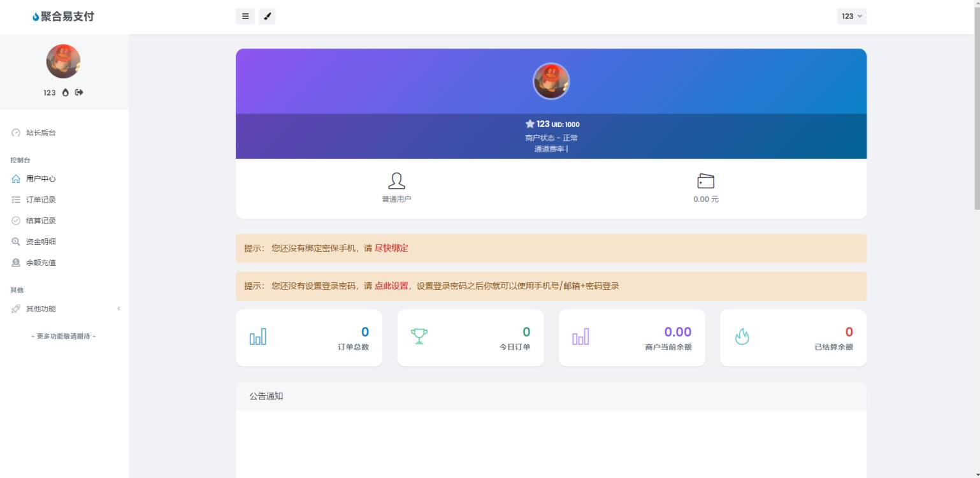Click the flame icon on 已结算余额 card
Image resolution: width=980 pixels, height=478 pixels.
[742, 337]
